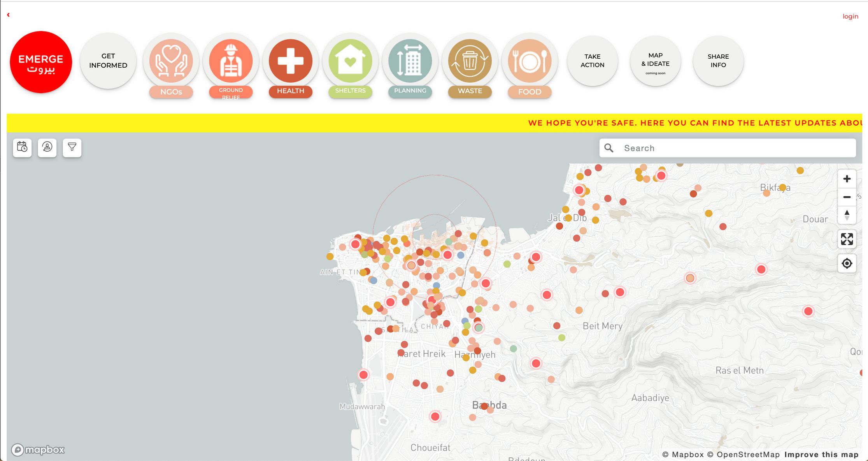This screenshot has height=461, width=868.
Task: Select the Shelters house icon
Action: click(350, 61)
